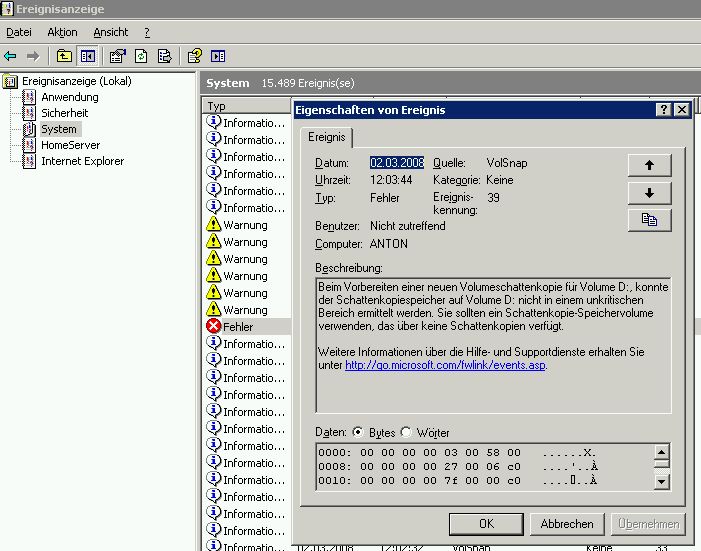Screen dimensions: 701x551
Task: Click the Ereigniskennung value 39
Action: [x=494, y=198]
